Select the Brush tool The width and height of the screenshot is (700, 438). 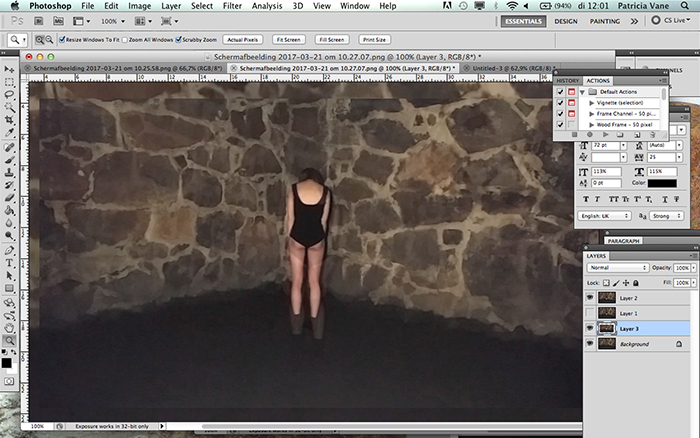9,160
